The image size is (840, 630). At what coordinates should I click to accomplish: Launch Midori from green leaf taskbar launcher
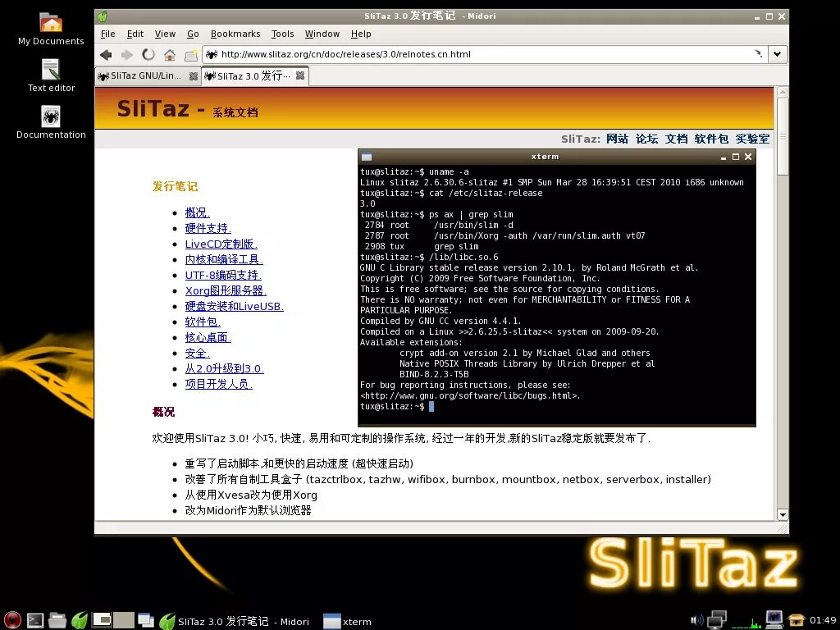[x=80, y=620]
